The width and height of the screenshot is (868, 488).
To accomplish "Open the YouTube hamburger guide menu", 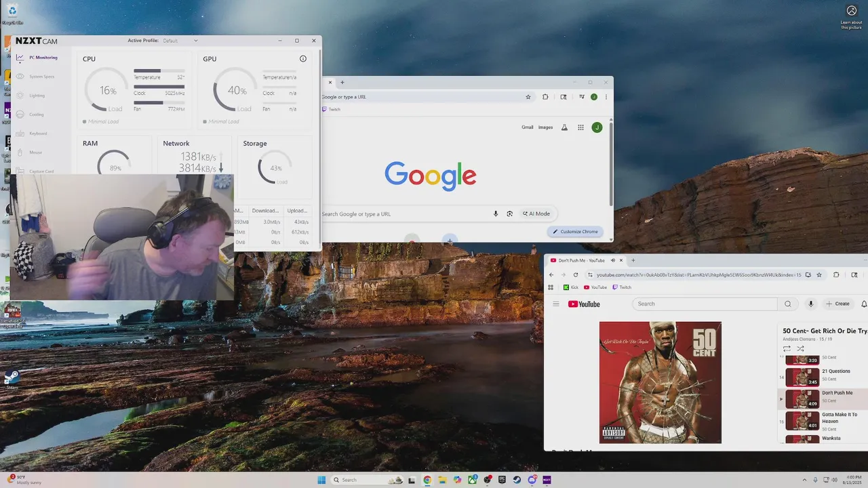I will tap(556, 304).
